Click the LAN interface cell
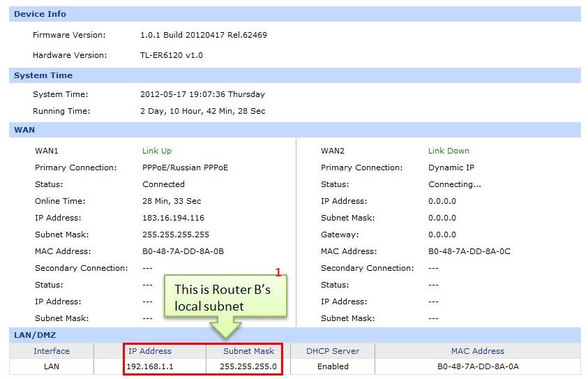 coord(52,366)
